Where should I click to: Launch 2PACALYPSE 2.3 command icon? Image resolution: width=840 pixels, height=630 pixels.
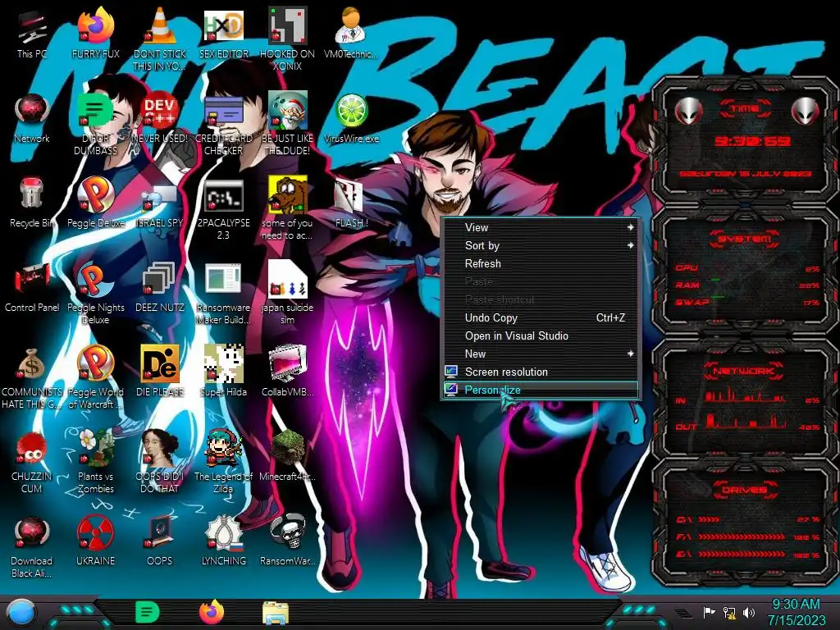click(x=224, y=208)
